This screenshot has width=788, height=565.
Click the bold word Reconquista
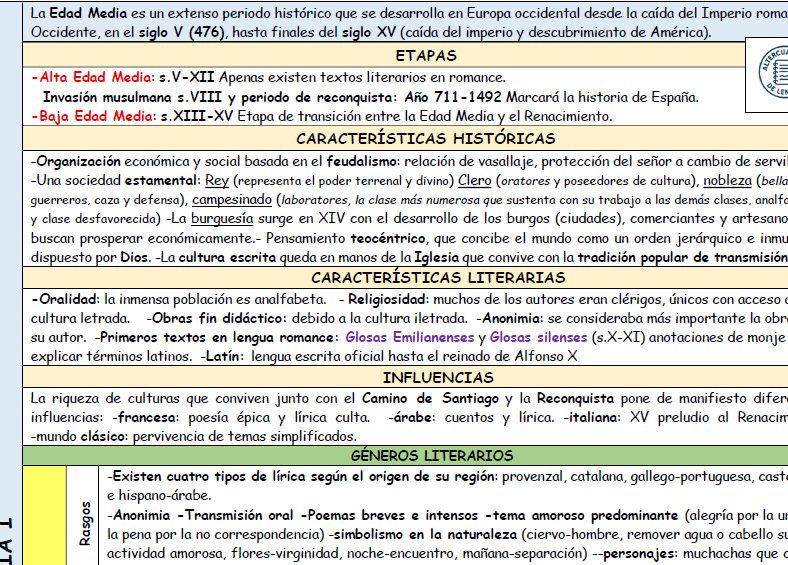click(575, 398)
